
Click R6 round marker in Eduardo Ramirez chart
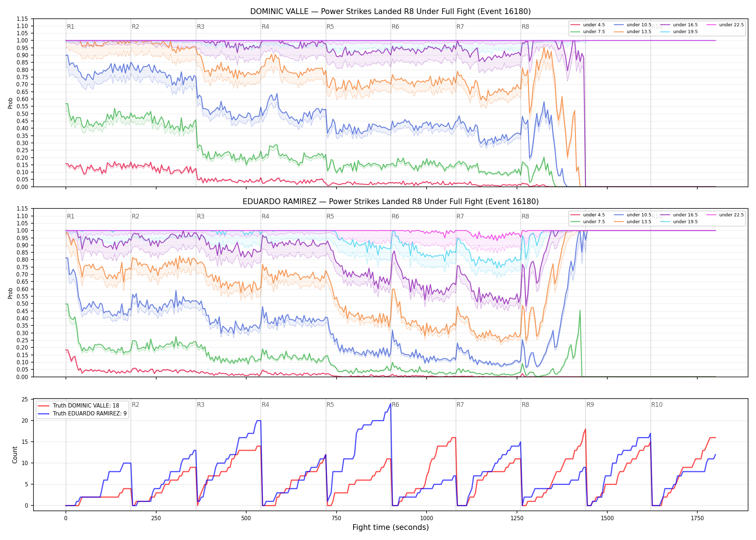tap(395, 216)
